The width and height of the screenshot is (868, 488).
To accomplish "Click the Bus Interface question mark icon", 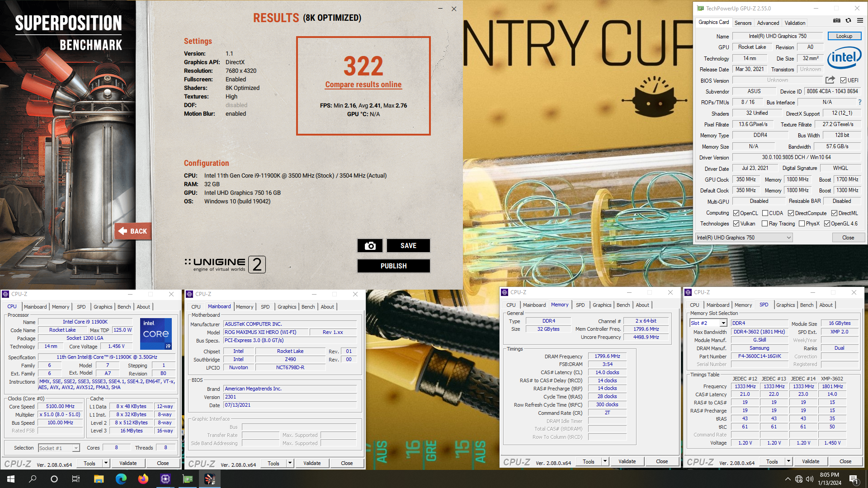I will point(860,102).
